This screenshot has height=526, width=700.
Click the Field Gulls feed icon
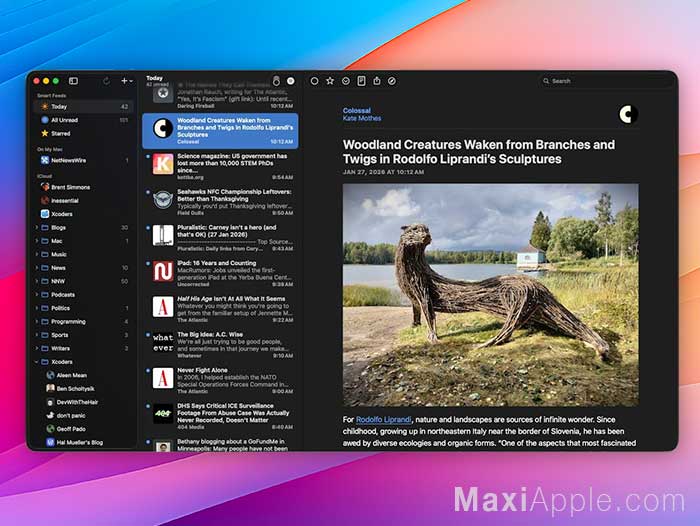click(x=163, y=200)
